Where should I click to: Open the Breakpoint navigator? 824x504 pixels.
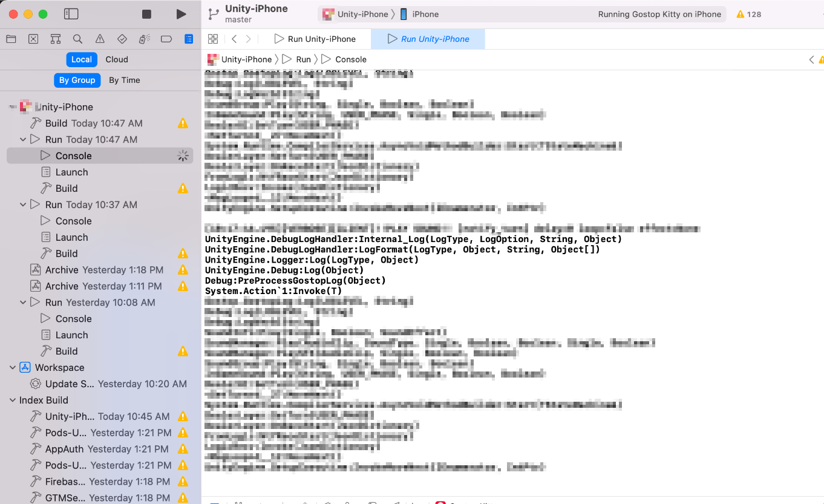pos(166,39)
